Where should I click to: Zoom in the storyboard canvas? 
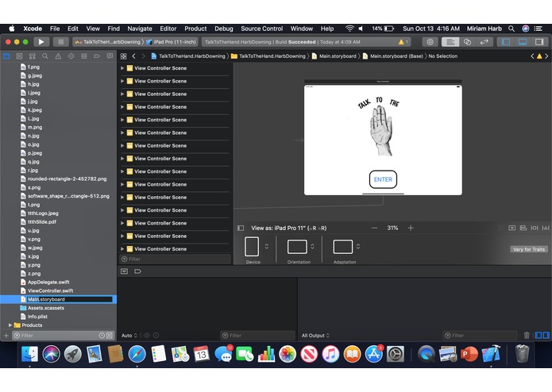[x=411, y=229]
